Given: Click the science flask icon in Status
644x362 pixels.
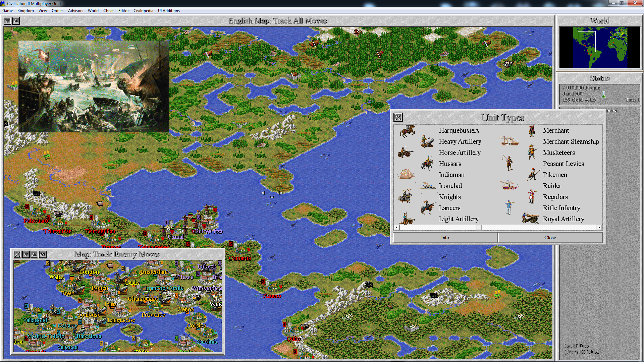Looking at the screenshot, I should point(604,95).
